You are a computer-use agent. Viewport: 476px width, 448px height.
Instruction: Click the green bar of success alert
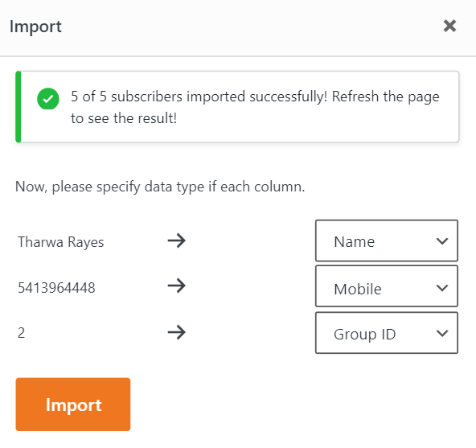[x=18, y=107]
